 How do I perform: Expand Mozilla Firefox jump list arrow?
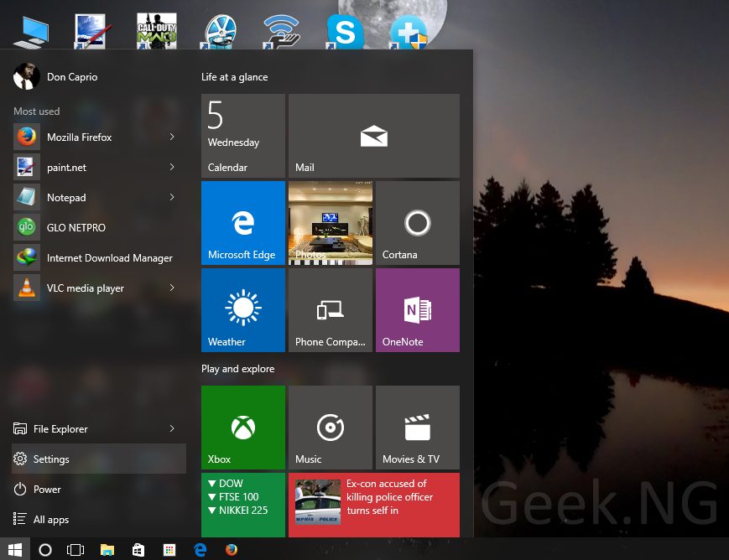click(x=172, y=137)
